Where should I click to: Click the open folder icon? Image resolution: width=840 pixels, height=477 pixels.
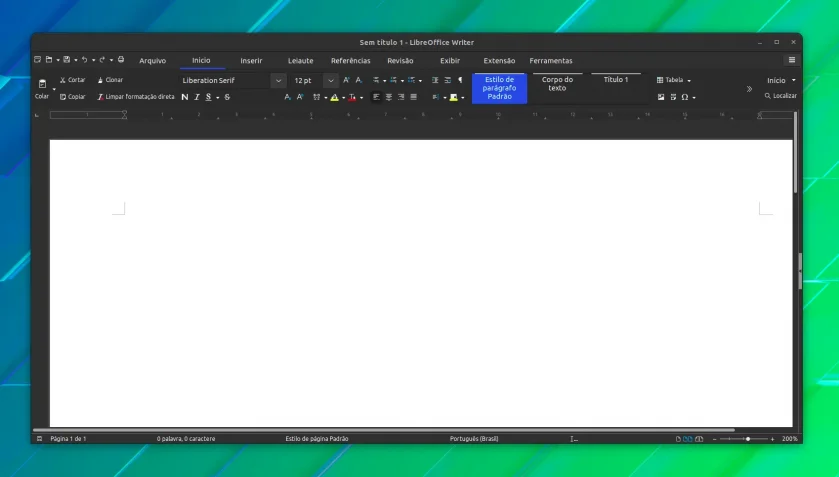click(x=49, y=59)
